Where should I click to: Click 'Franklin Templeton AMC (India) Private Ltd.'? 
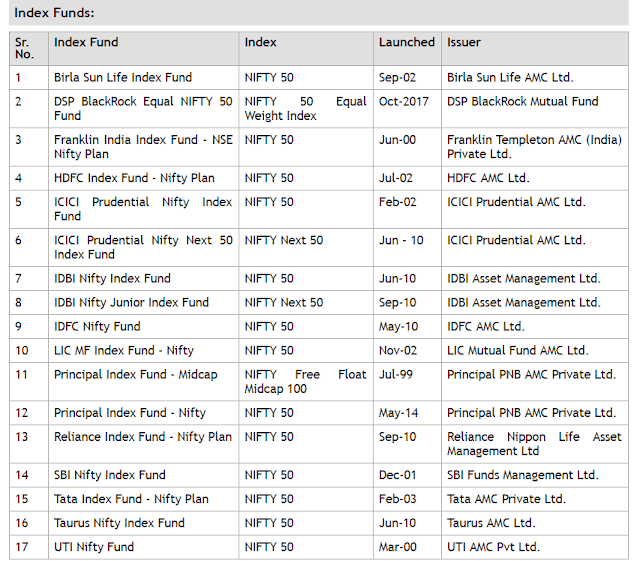[534, 147]
